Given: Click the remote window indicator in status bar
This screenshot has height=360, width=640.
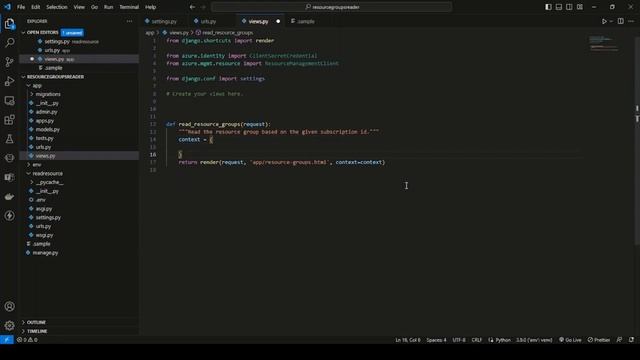Looking at the screenshot, I should [x=7, y=340].
